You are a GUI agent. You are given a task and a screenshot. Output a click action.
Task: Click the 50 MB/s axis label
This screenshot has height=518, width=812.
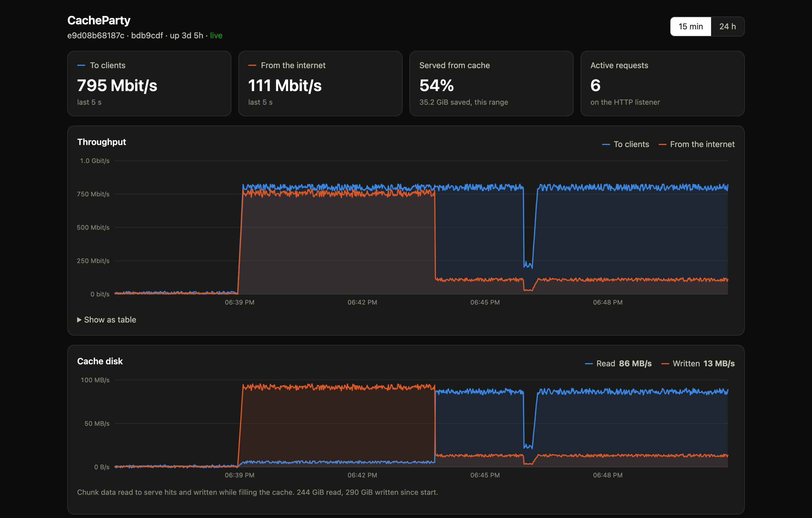(97, 423)
